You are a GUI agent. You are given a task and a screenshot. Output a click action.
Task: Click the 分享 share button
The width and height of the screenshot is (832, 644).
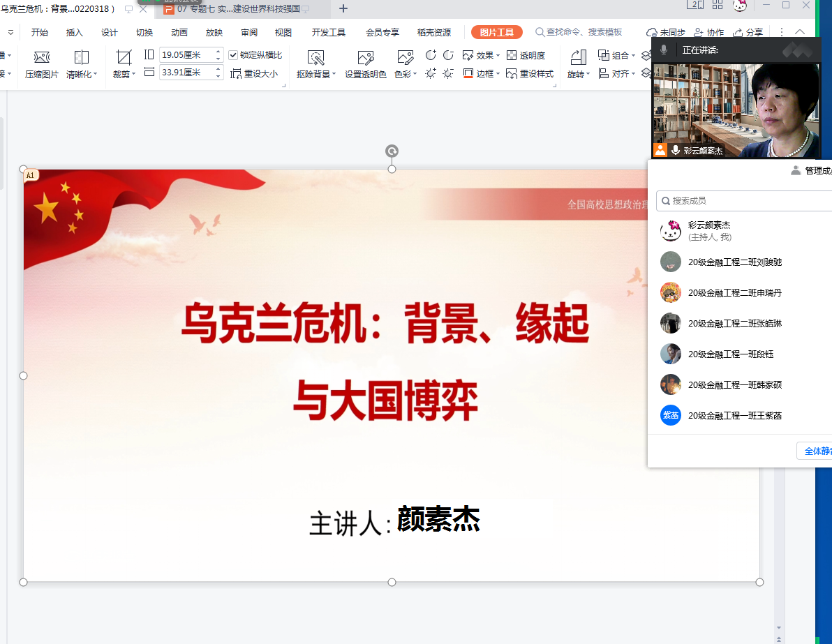coord(748,32)
